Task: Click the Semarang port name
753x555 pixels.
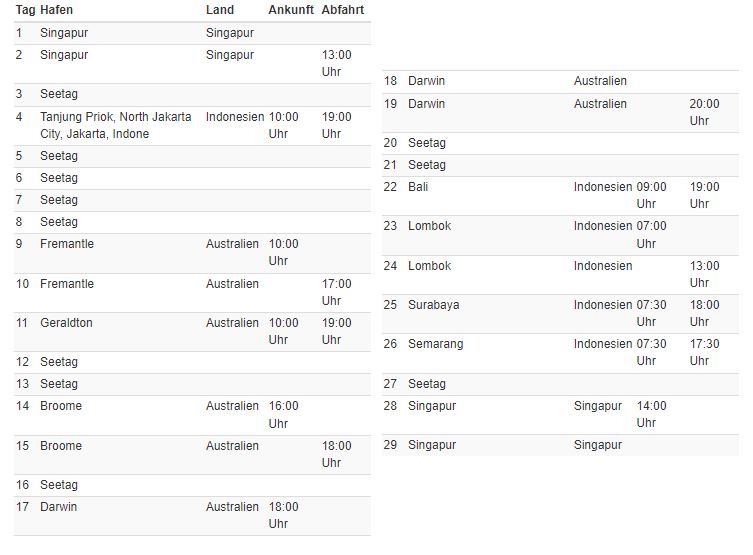Action: [436, 344]
